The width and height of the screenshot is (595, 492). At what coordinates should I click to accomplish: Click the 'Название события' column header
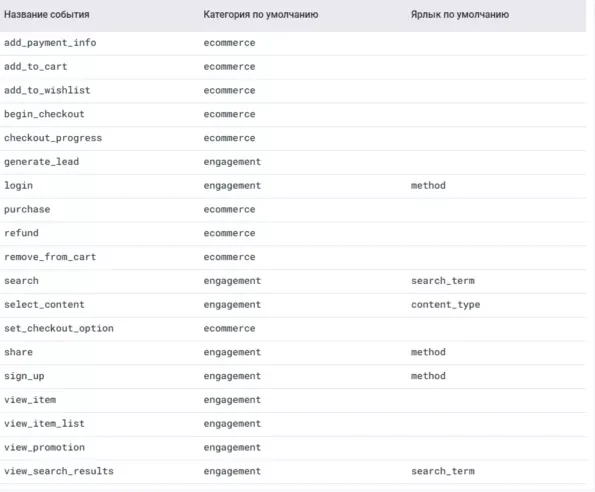(47, 14)
